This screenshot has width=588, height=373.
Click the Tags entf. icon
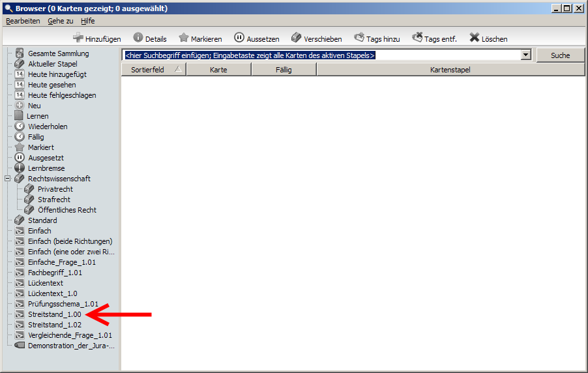pyautogui.click(x=417, y=38)
